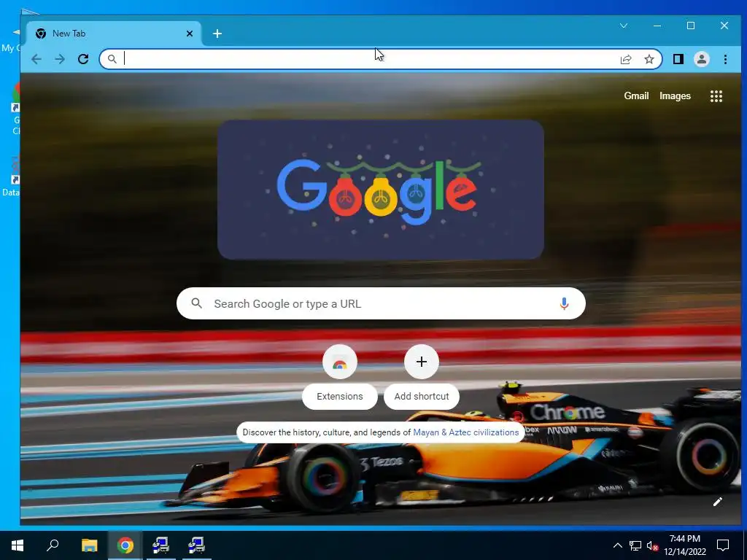Show hidden system tray icons
Screen dimensions: 747x560
(x=617, y=545)
